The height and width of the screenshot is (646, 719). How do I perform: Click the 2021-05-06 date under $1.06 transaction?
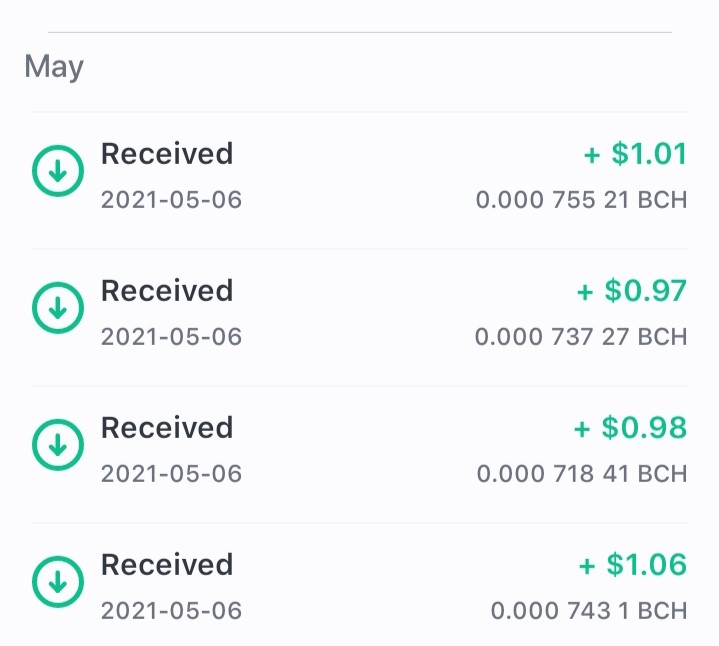coord(171,611)
